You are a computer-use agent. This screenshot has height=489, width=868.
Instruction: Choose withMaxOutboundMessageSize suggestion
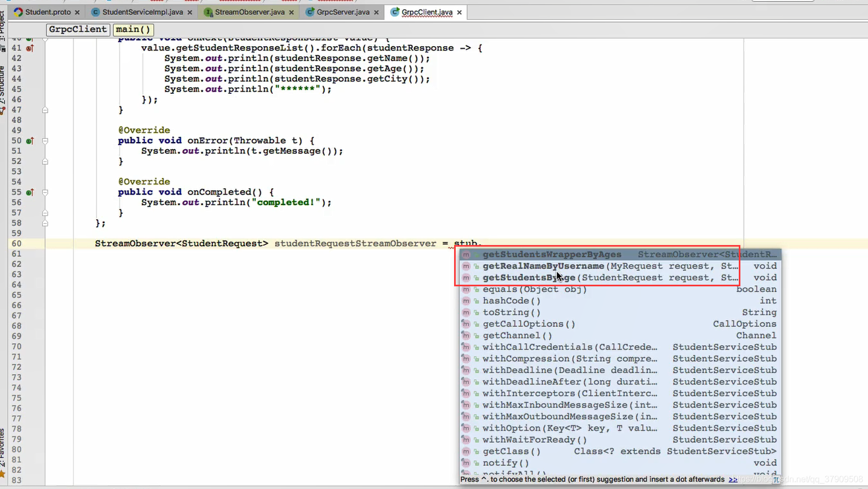pyautogui.click(x=620, y=417)
